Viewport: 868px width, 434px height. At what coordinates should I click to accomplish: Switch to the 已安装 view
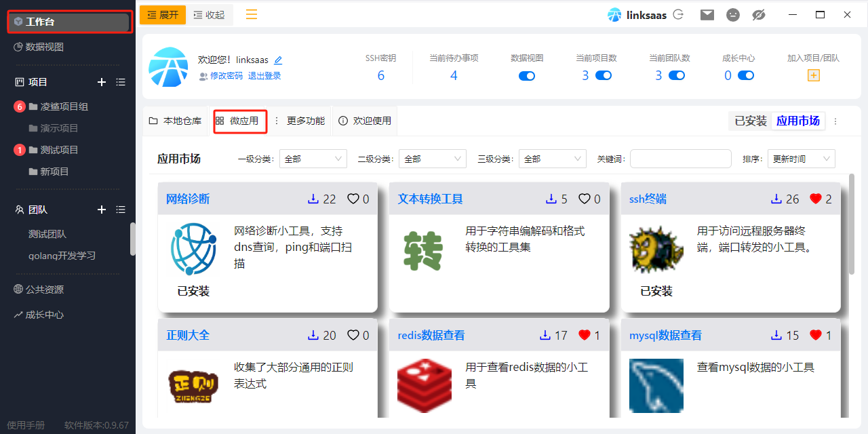751,121
